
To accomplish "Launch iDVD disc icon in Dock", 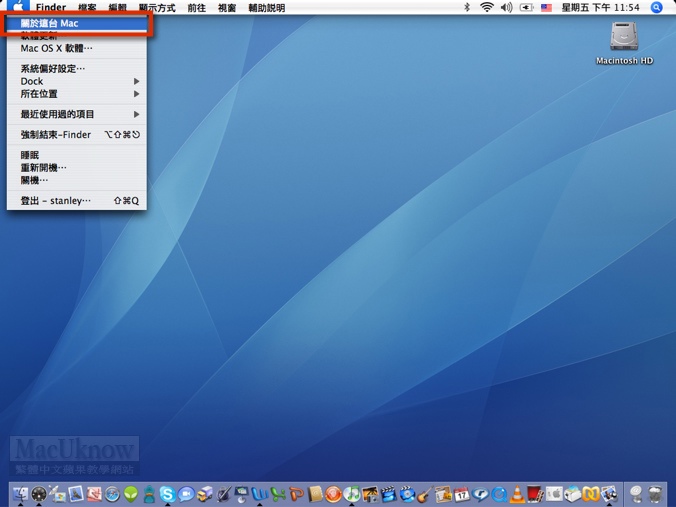I will click(x=407, y=494).
